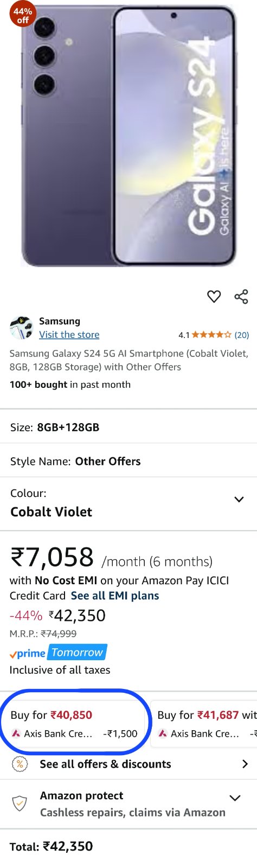Open the Visit the store link

pyautogui.click(x=69, y=335)
